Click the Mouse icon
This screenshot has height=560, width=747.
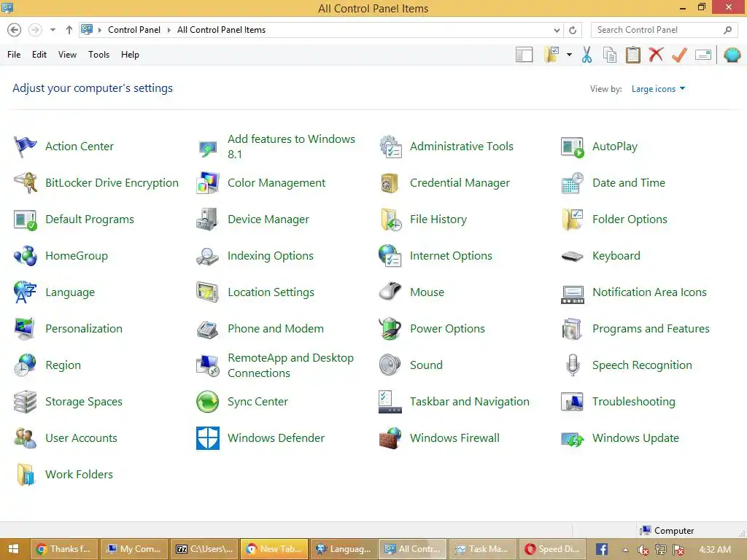click(390, 292)
